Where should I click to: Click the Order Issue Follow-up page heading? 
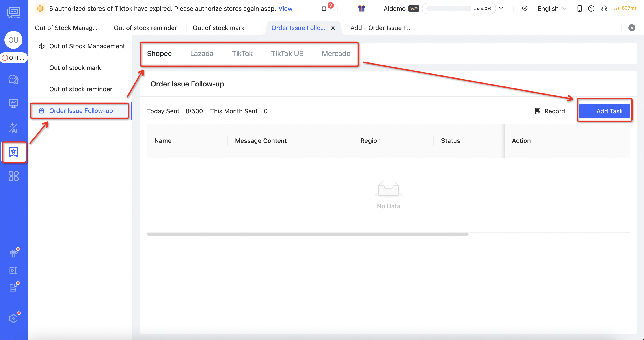coord(187,84)
